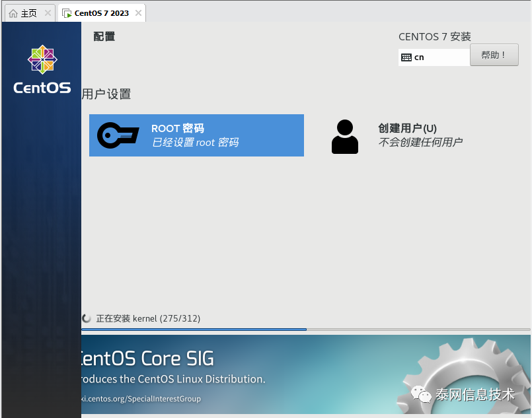This screenshot has height=418, width=532.
Task: Click the centos.org/SpecialInterestGroup link text
Action: (x=141, y=399)
